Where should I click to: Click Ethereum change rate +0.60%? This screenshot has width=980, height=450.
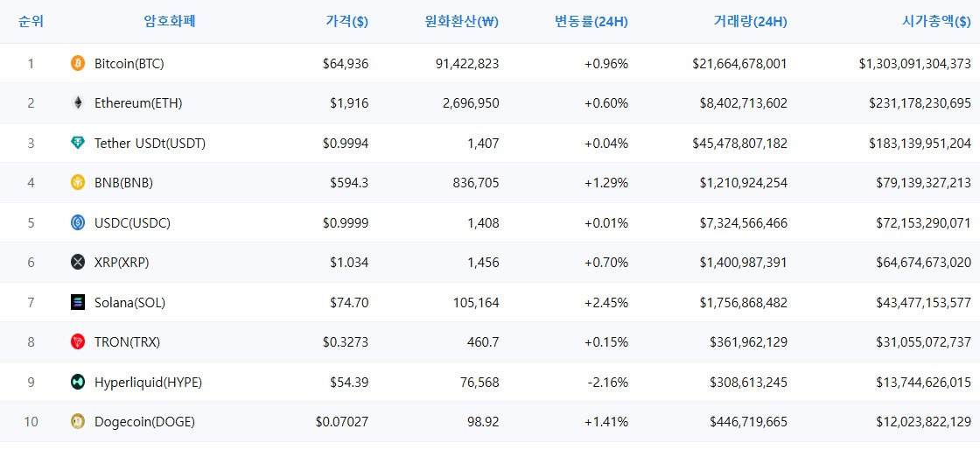[606, 104]
